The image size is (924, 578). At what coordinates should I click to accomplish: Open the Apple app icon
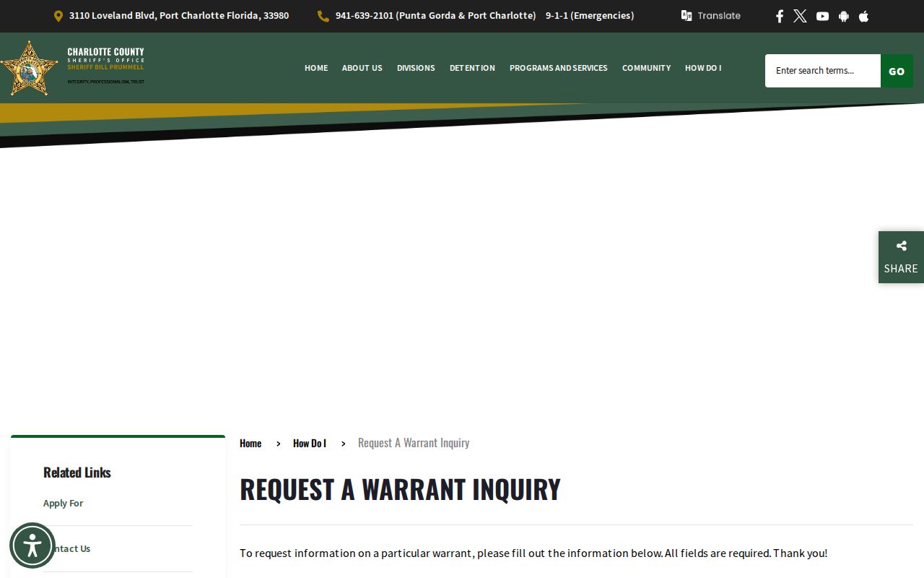pyautogui.click(x=863, y=16)
